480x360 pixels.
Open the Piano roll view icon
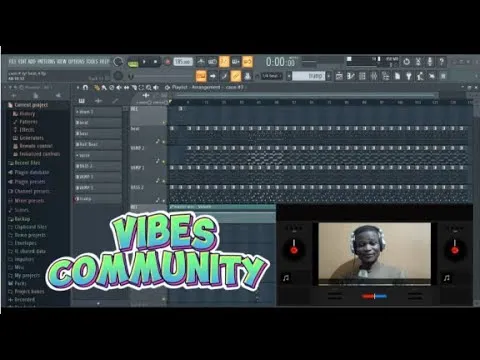pyautogui.click(x=351, y=76)
